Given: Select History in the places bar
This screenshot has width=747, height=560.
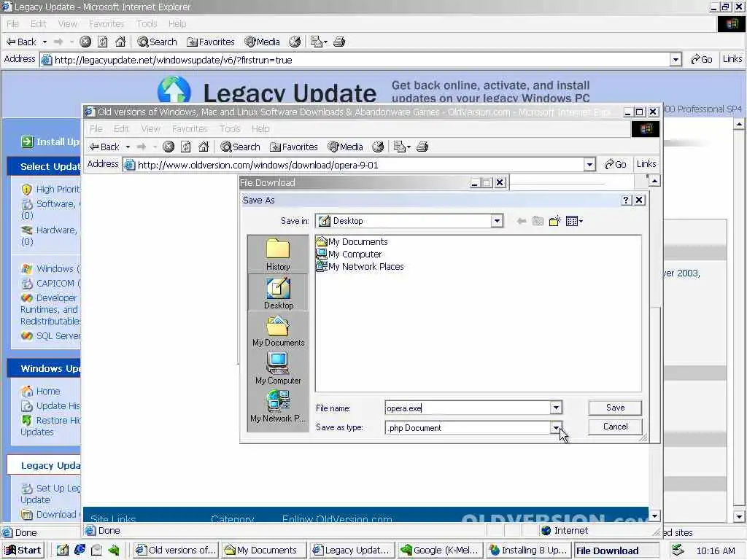Looking at the screenshot, I should [278, 254].
